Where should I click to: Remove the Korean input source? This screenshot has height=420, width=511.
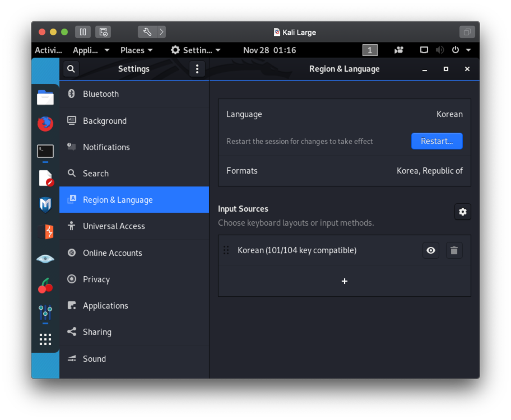[x=454, y=250]
